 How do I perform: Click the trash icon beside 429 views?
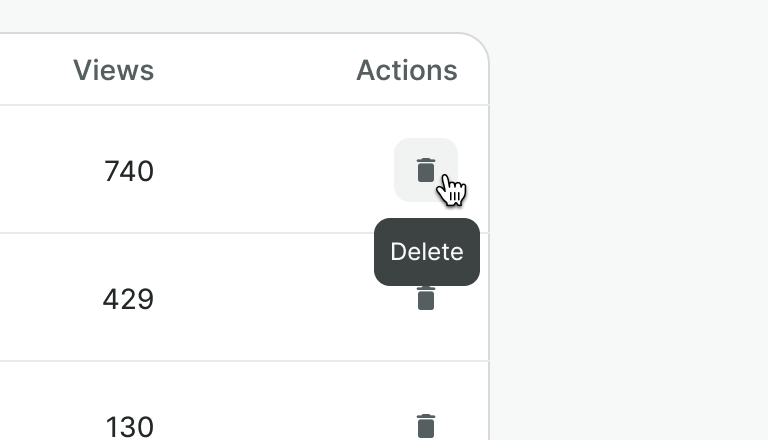[x=426, y=298]
